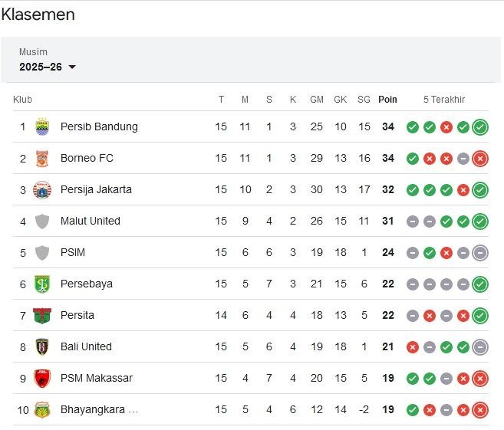Open the Malut United team link

click(91, 222)
